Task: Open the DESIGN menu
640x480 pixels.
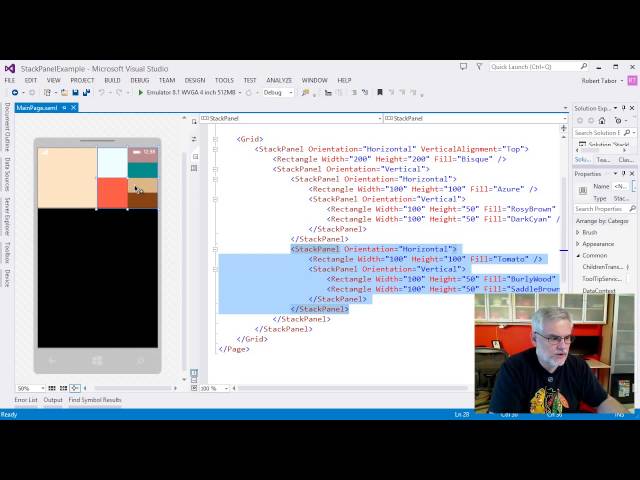Action: [x=195, y=80]
